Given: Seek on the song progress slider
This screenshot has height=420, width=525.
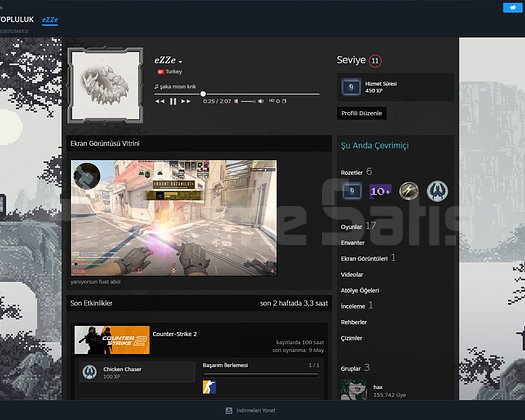Looking at the screenshot, I should tap(237, 94).
